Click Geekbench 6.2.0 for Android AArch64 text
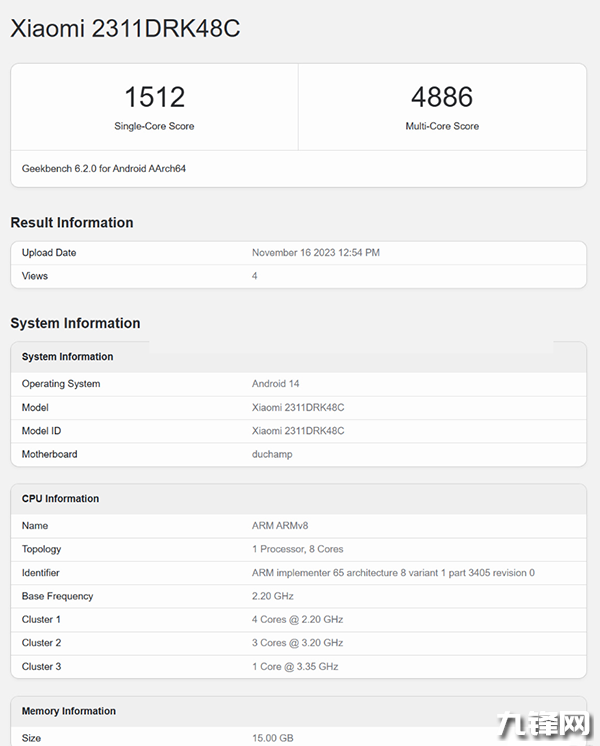Viewport: 600px width, 746px height. (x=104, y=169)
